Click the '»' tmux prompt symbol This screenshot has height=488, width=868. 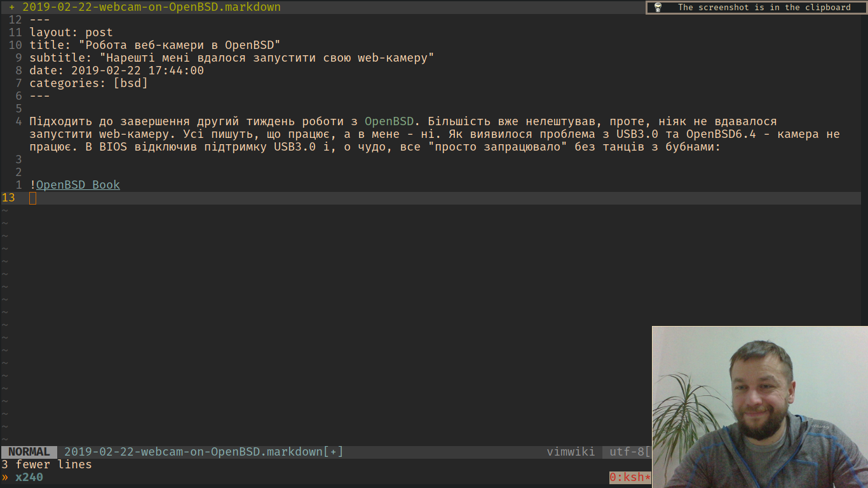[x=5, y=477]
